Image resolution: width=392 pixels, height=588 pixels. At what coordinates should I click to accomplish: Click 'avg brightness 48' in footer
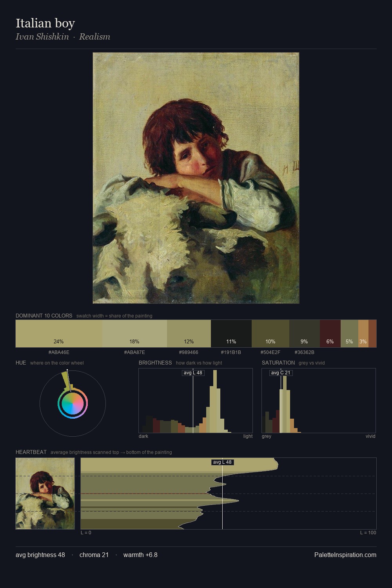tap(40, 555)
